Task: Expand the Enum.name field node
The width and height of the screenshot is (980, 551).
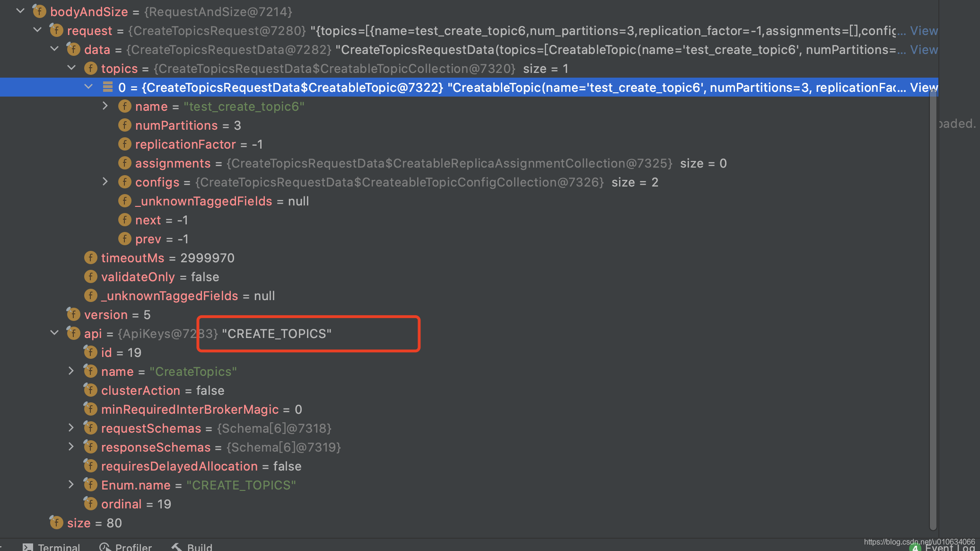Action: pyautogui.click(x=71, y=484)
